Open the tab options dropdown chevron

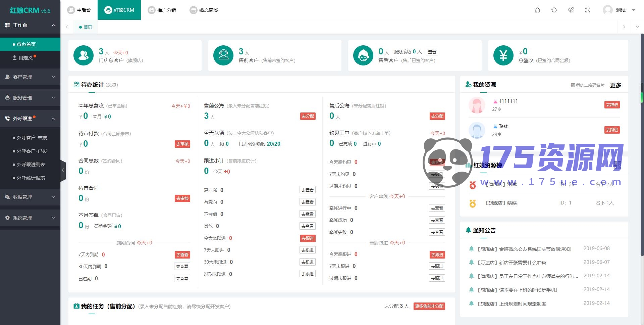637,27
